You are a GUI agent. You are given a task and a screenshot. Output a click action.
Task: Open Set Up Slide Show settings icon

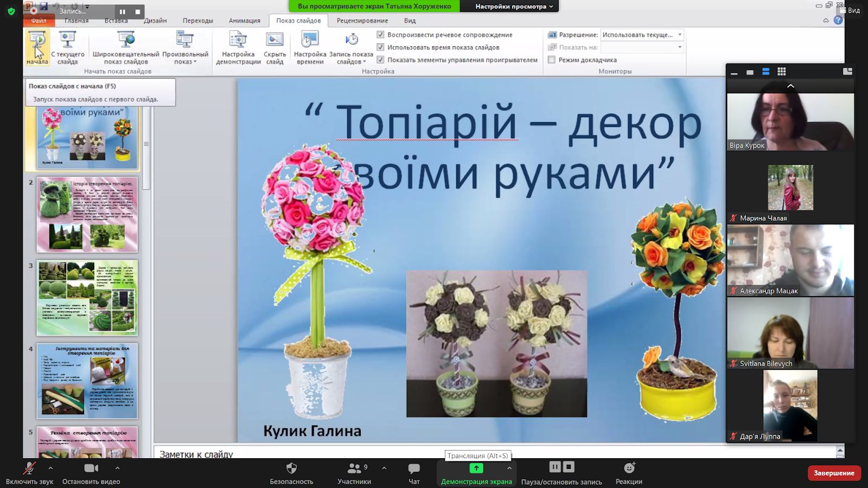tap(238, 40)
